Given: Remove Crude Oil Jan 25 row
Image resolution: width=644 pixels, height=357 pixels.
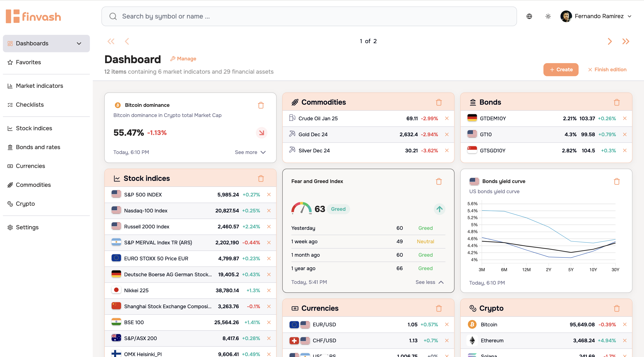Looking at the screenshot, I should pyautogui.click(x=447, y=118).
